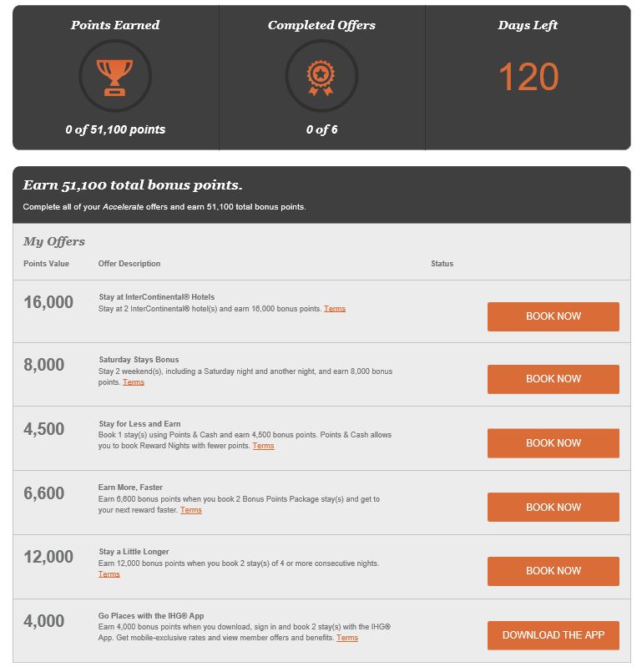The width and height of the screenshot is (642, 672).
Task: Click the ribbon badge icon under Completed Offers
Action: (321, 76)
